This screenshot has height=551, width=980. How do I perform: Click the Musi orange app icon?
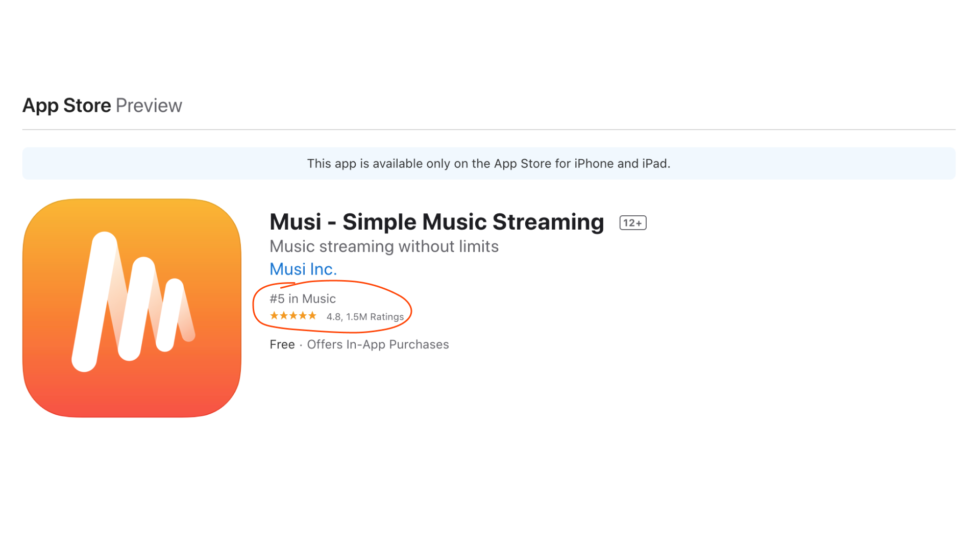tap(132, 308)
